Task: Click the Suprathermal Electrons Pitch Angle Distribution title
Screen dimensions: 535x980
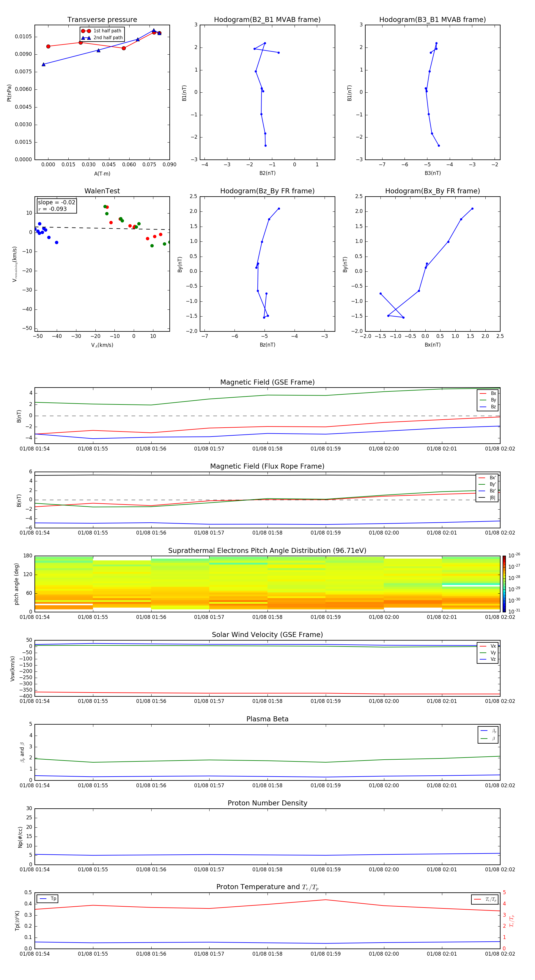Action: click(x=267, y=551)
